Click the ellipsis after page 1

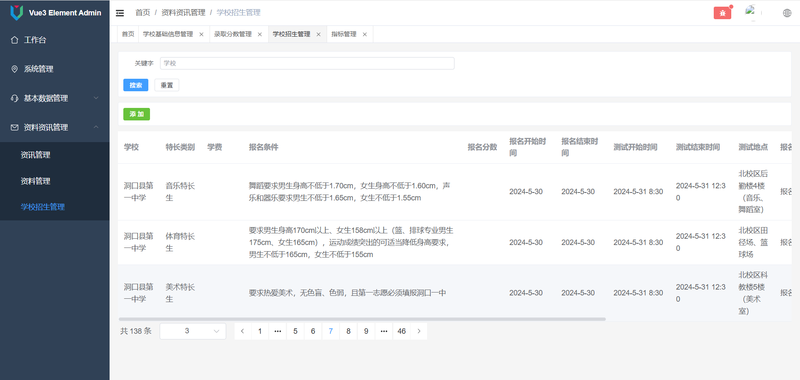click(278, 331)
